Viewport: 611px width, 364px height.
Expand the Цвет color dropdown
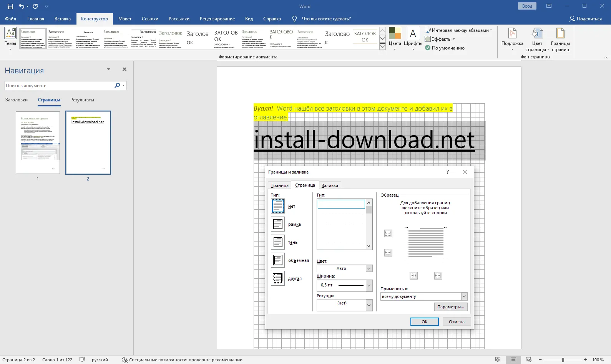coord(369,268)
